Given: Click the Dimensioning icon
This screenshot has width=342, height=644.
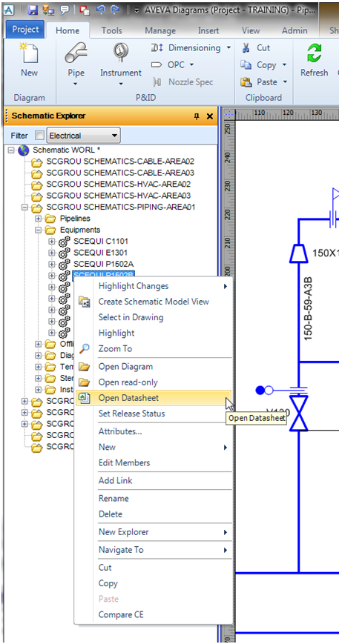Looking at the screenshot, I should (x=157, y=48).
